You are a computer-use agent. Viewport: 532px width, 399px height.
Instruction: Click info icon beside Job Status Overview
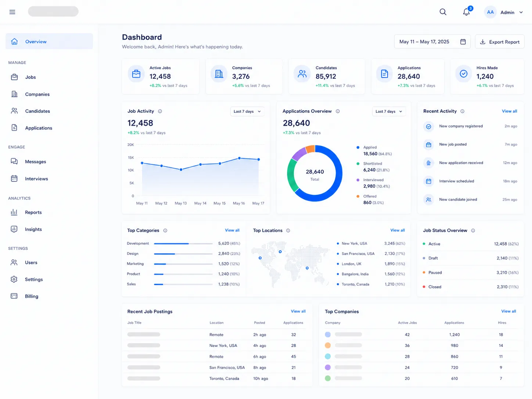(x=473, y=231)
